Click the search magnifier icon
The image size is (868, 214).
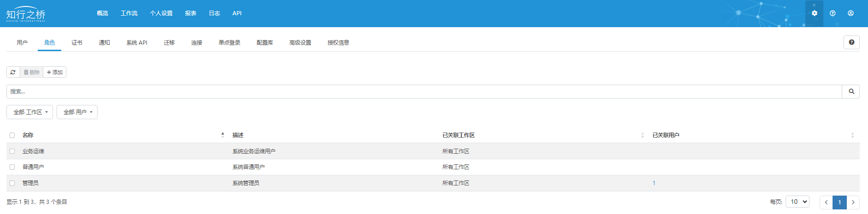pos(851,92)
